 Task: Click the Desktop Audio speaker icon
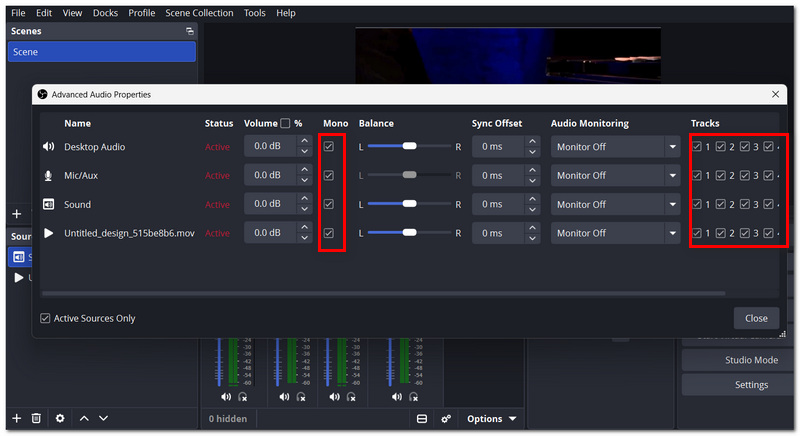coord(48,147)
